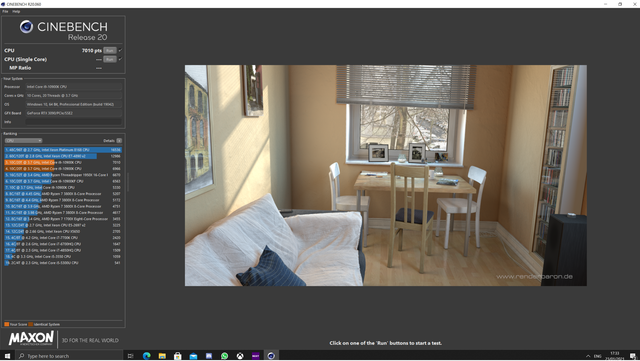This screenshot has width=640, height=361.
Task: Open the File menu
Action: click(x=5, y=11)
